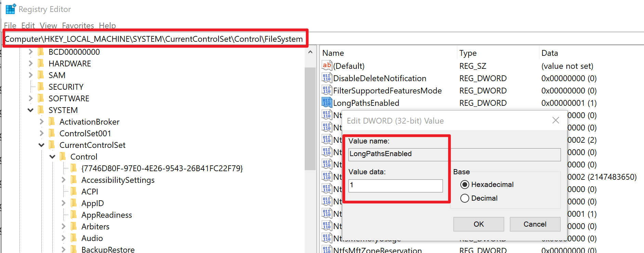
Task: Click the scroll up arrow of tree pane
Action: point(310,52)
